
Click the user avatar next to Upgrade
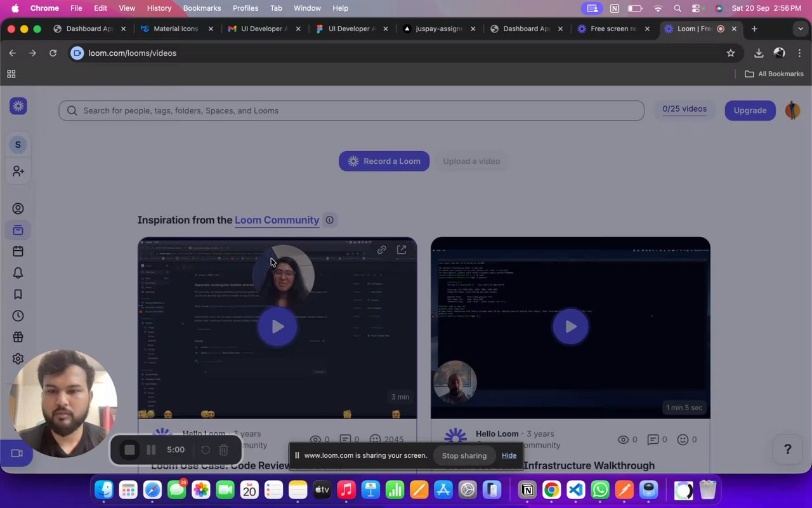792,110
